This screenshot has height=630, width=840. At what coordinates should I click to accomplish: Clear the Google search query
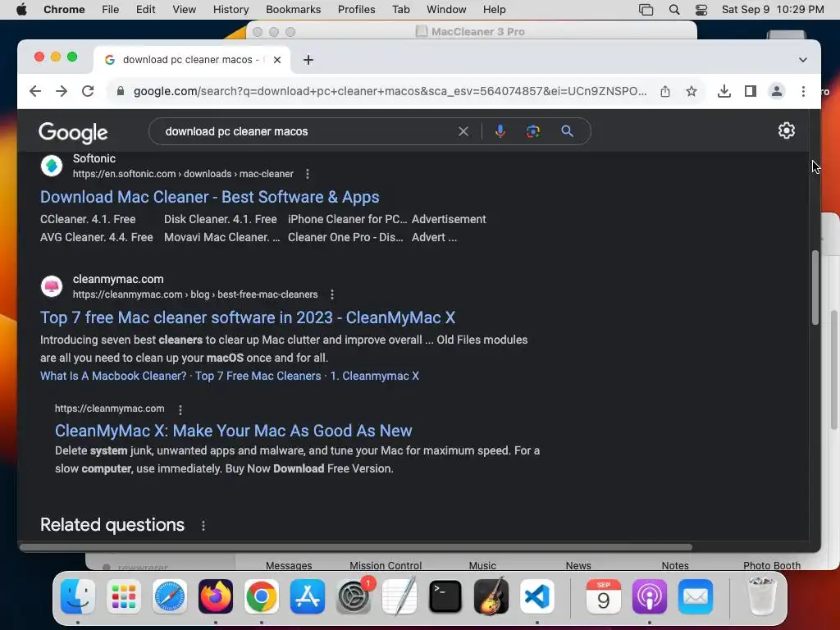coord(463,131)
